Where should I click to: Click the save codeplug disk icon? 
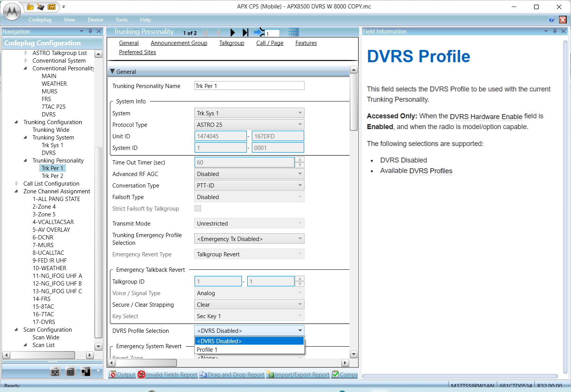[41, 7]
